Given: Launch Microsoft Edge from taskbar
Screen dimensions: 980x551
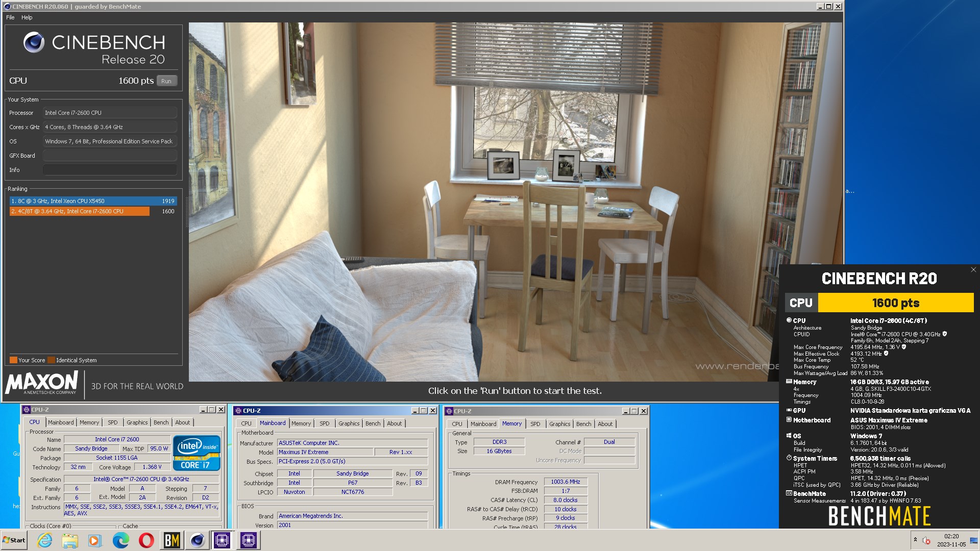Looking at the screenshot, I should [x=121, y=540].
